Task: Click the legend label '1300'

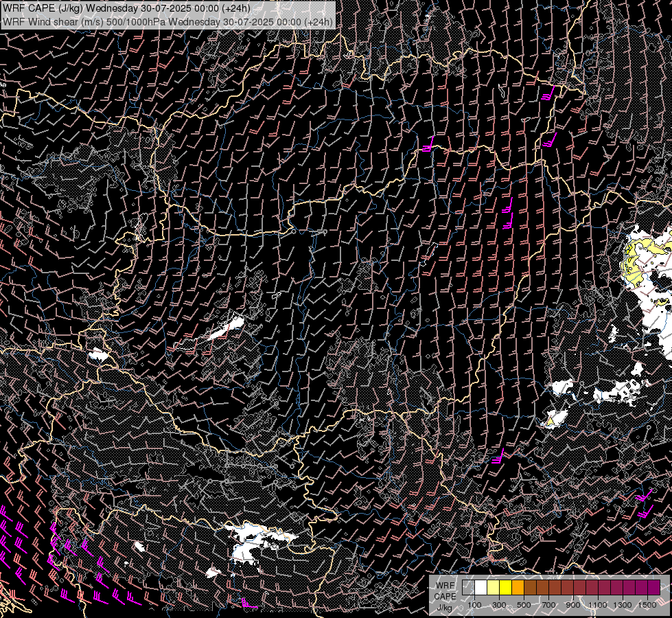Action: pos(623,605)
